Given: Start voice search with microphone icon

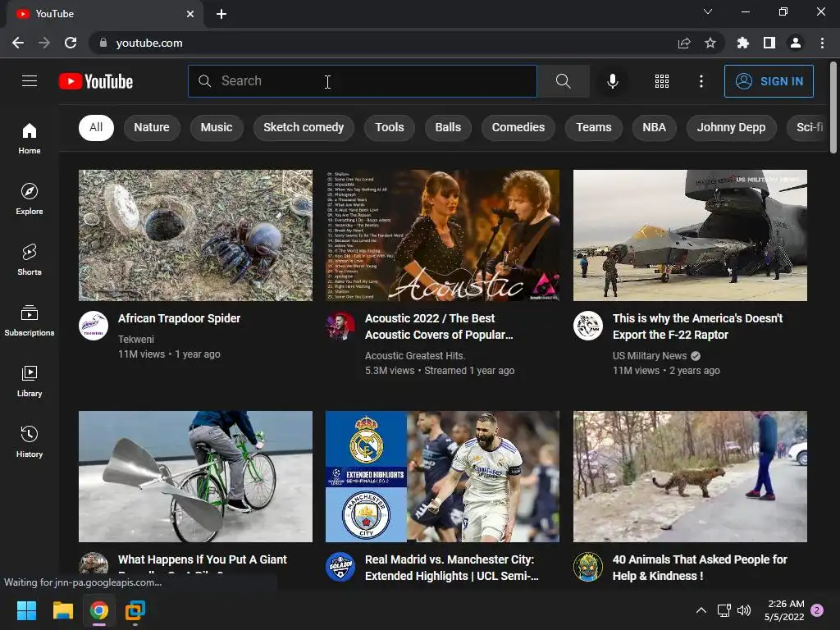Looking at the screenshot, I should (x=612, y=81).
